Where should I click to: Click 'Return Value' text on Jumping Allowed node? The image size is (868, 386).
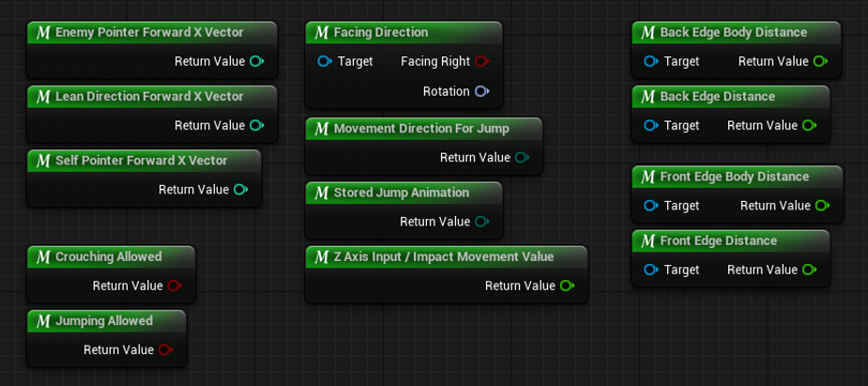(x=119, y=350)
